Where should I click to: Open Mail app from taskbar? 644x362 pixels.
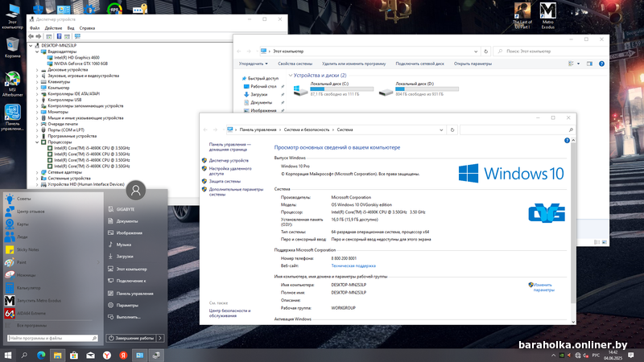[90, 356]
